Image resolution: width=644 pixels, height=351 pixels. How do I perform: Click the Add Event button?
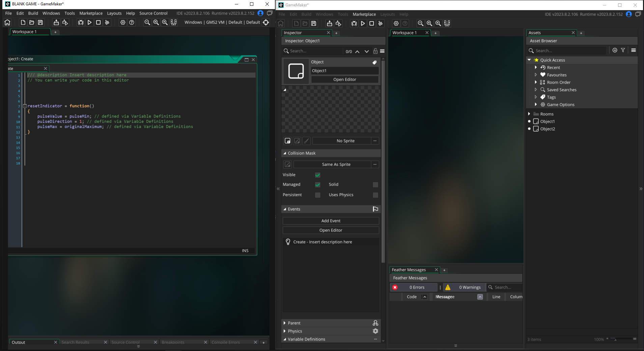[x=331, y=221]
